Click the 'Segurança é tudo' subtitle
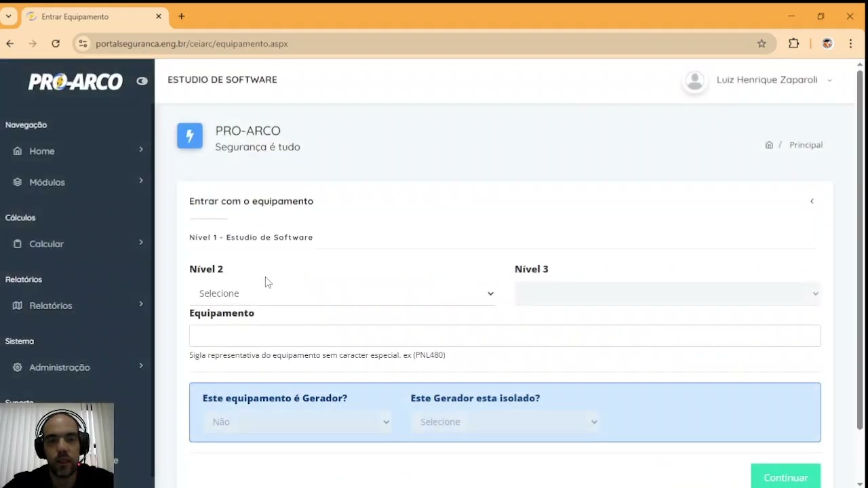 [258, 146]
